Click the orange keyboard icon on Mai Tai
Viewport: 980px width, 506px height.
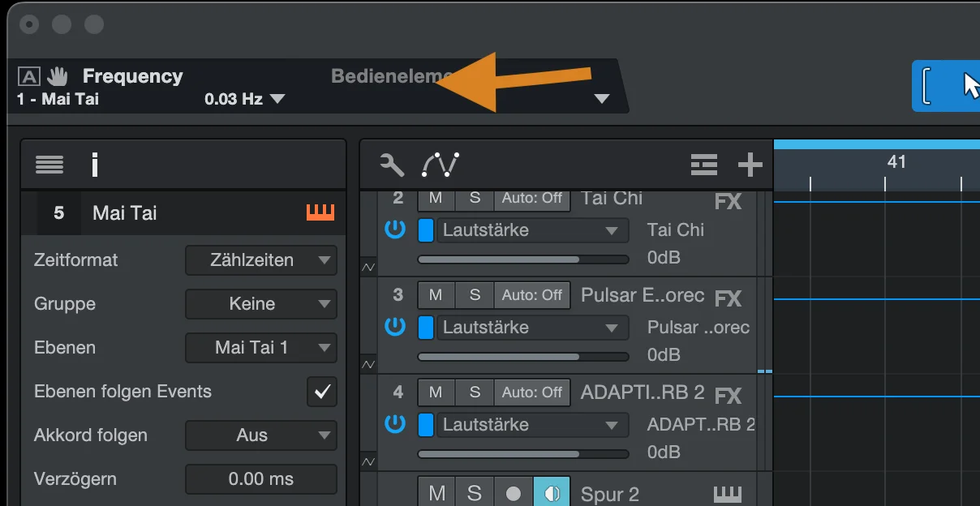click(320, 212)
